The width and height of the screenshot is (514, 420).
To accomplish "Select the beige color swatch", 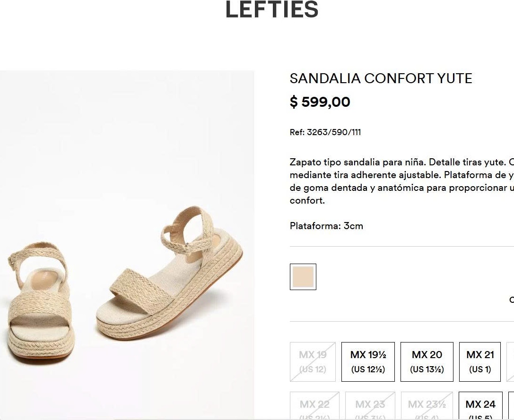I will coord(303,277).
